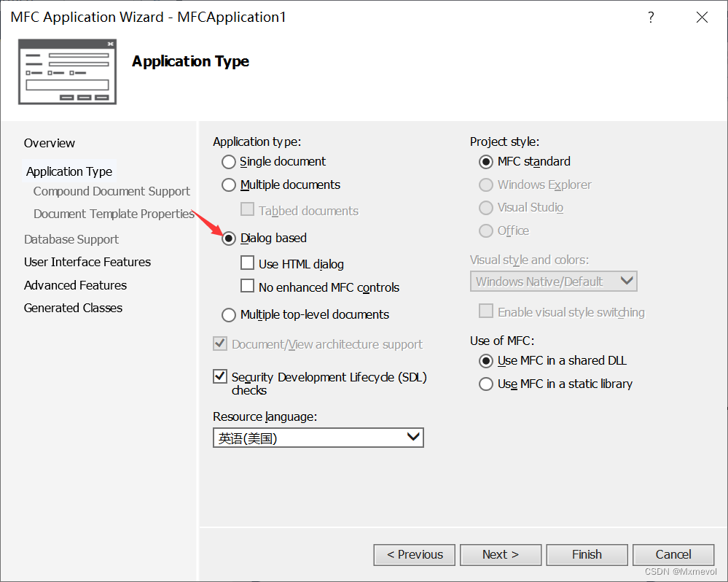Select Multiple documents application type
Screen dimensions: 728x582
(228, 185)
